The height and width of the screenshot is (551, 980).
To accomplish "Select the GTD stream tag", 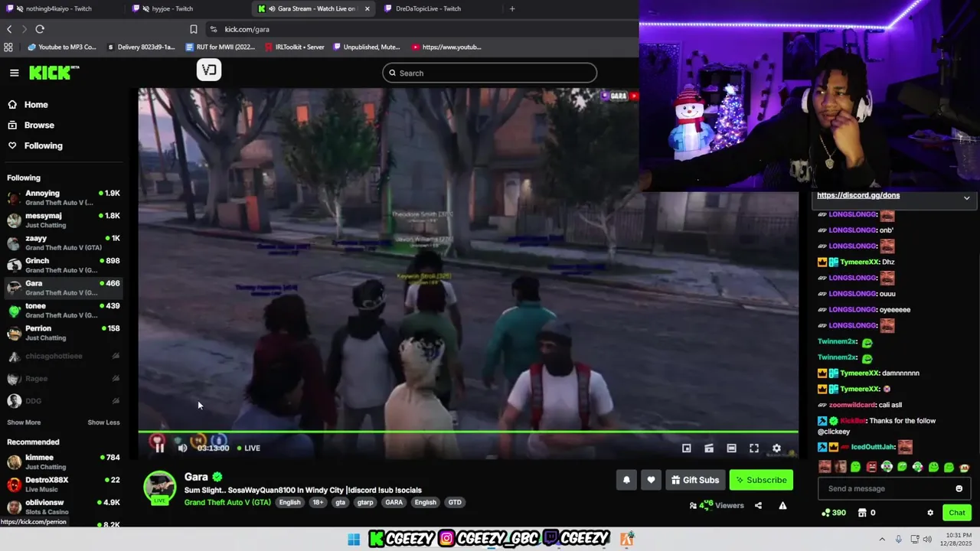I will 455,502.
